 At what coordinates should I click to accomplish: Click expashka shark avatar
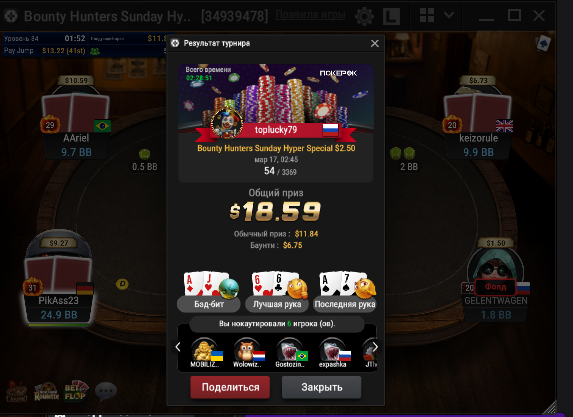pyautogui.click(x=332, y=350)
